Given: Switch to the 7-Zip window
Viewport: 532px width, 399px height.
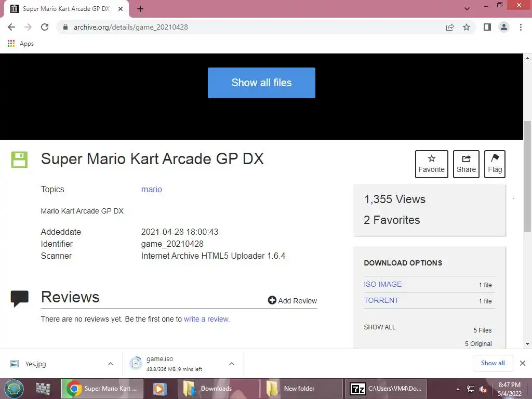Looking at the screenshot, I should click(386, 389).
